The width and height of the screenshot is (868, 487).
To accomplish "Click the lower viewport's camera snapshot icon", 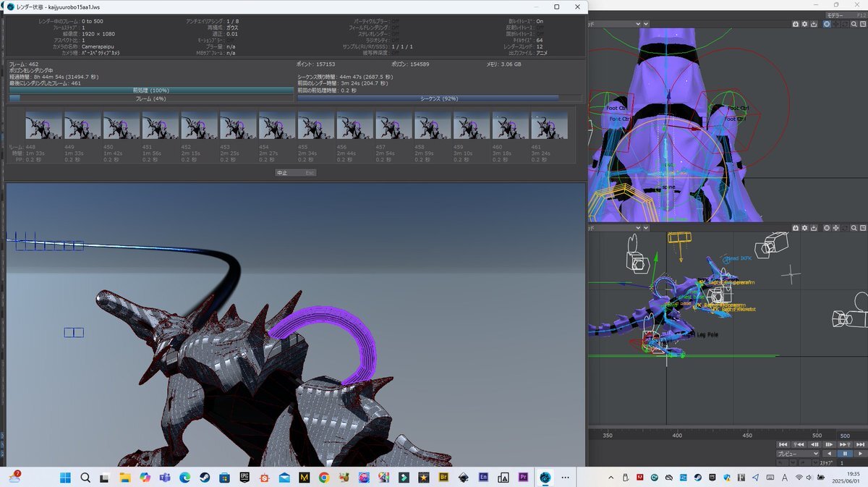I will [x=796, y=227].
